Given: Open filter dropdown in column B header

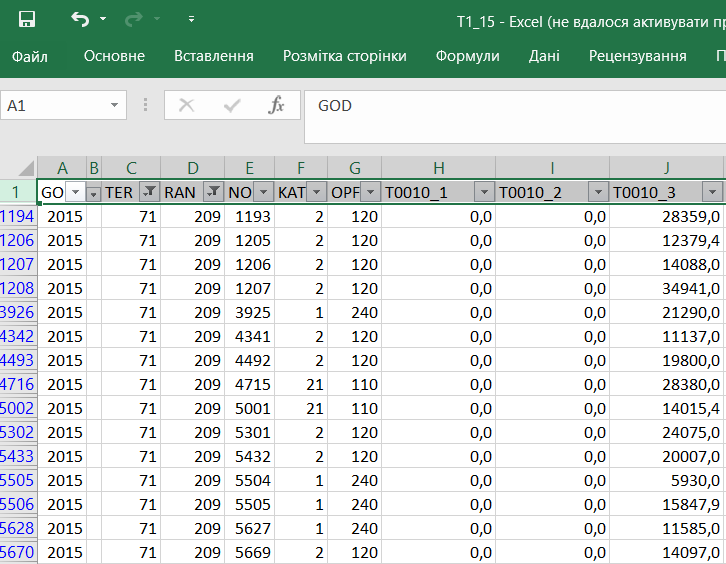Looking at the screenshot, I should coord(94,194).
